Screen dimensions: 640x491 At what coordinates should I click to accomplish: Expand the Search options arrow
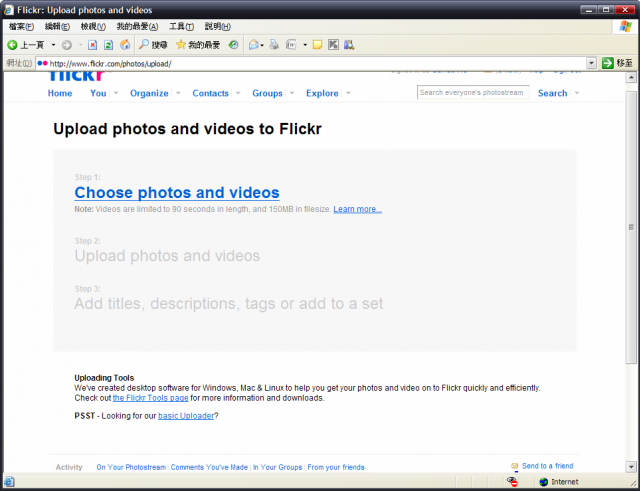tap(577, 93)
